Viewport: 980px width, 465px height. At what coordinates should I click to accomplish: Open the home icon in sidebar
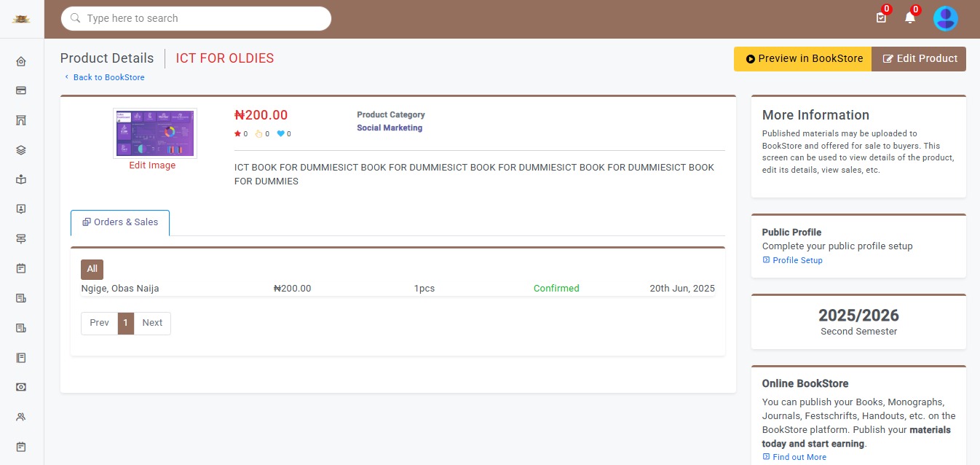[21, 61]
